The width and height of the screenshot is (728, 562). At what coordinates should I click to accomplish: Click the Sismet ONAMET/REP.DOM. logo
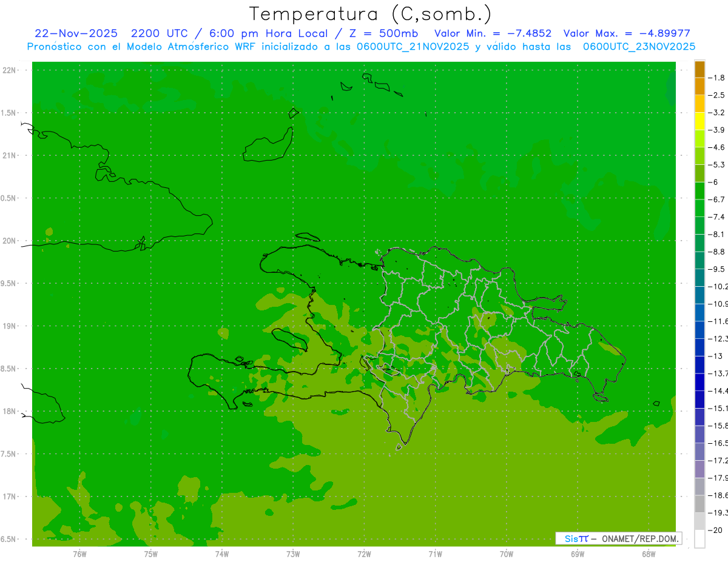619,538
